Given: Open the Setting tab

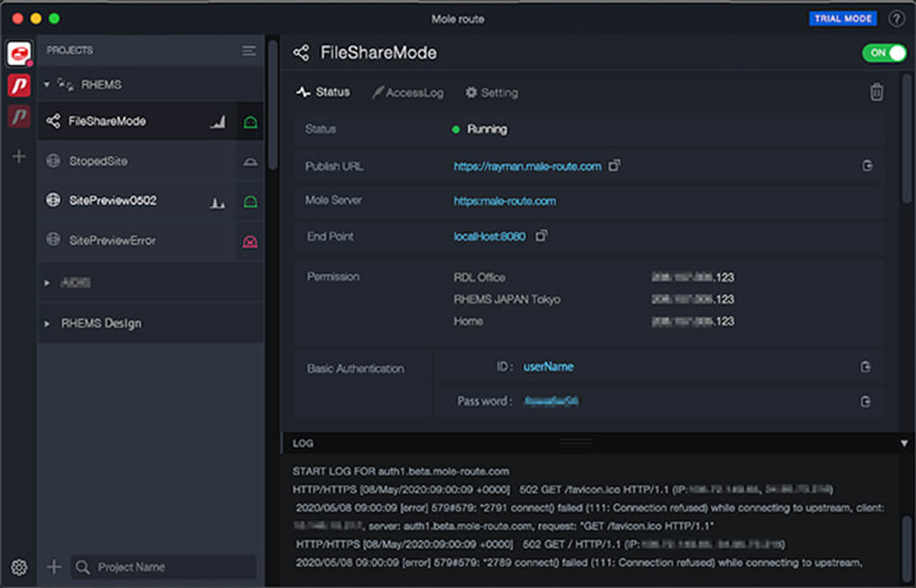Looking at the screenshot, I should [492, 93].
